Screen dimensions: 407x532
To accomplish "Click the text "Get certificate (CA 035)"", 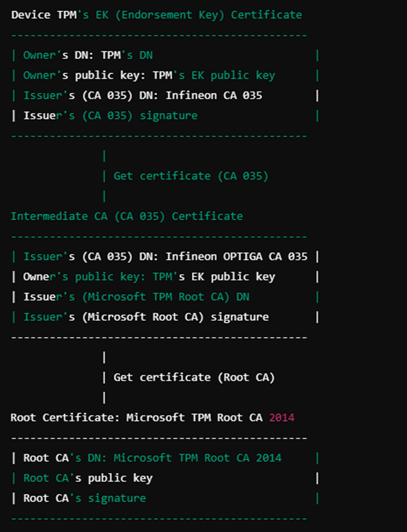I will 191,176.
